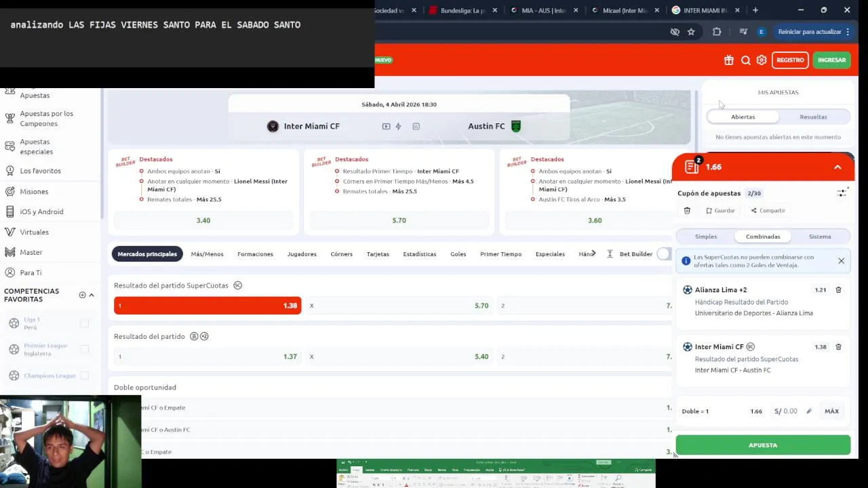The width and height of the screenshot is (868, 488).
Task: Switch to Combinadas bet type tab
Action: coord(763,237)
